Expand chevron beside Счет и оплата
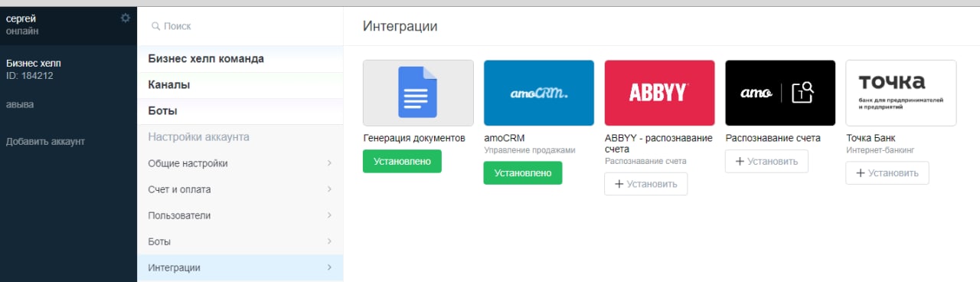This screenshot has height=282, width=980. (x=329, y=189)
